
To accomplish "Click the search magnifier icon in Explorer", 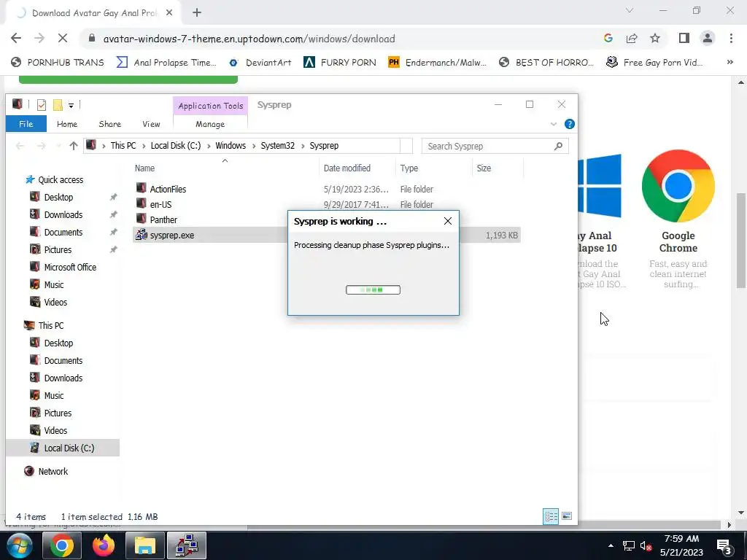I will (558, 146).
